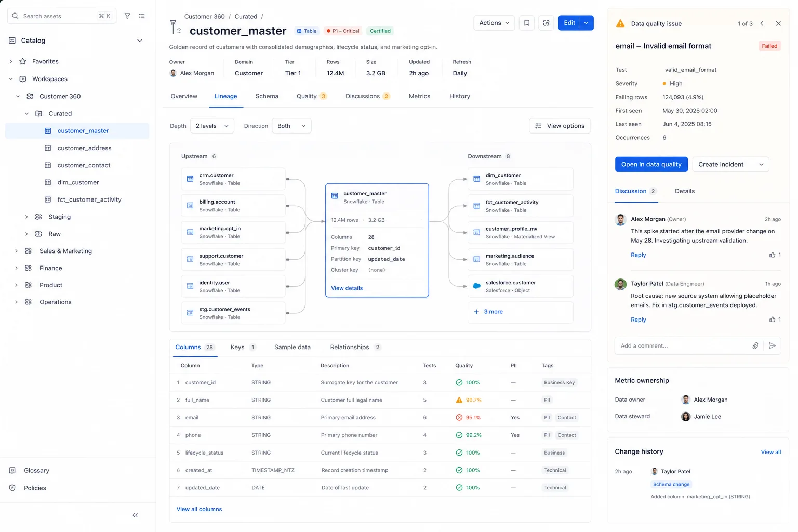This screenshot has width=798, height=532.
Task: Open the Depth levels dropdown
Action: (x=212, y=126)
